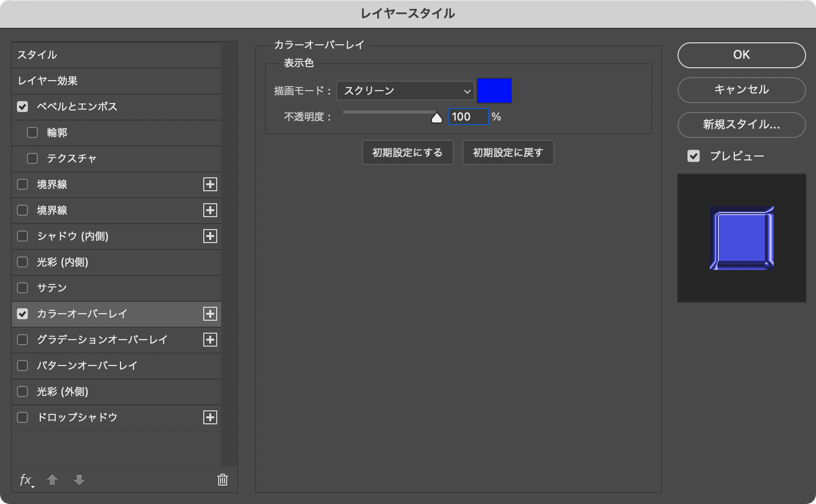Click the move effect up arrow

tap(52, 480)
